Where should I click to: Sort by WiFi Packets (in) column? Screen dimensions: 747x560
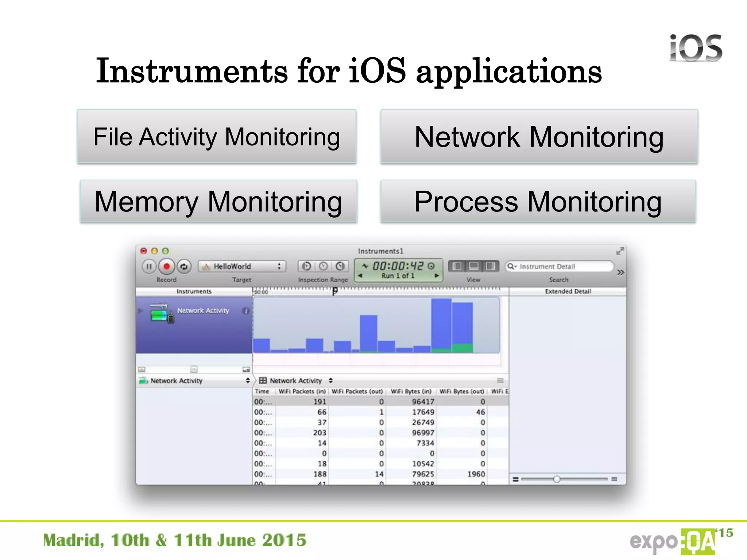pos(302,391)
